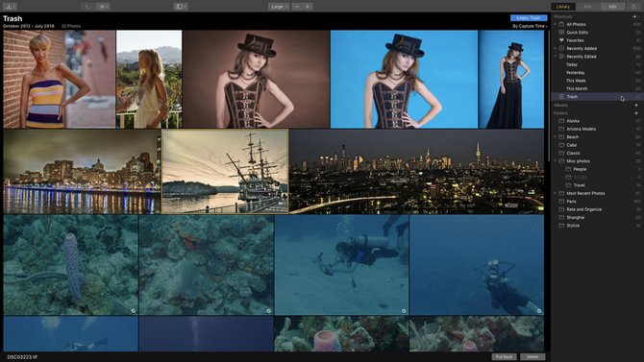Expand the Beach folder
Viewport: 644px width, 362px height.
click(556, 136)
